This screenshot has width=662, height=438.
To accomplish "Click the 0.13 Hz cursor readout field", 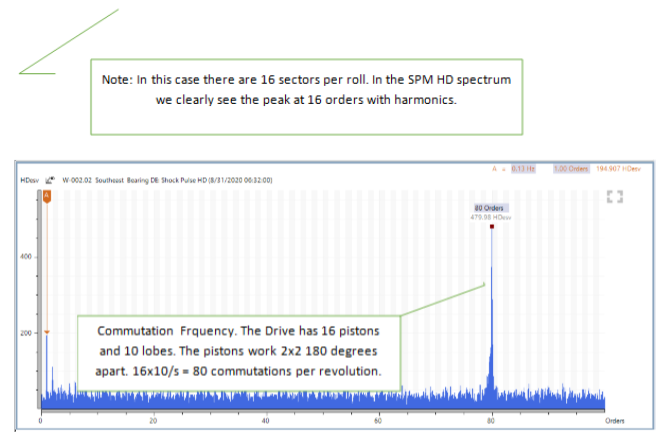I will 522,170.
